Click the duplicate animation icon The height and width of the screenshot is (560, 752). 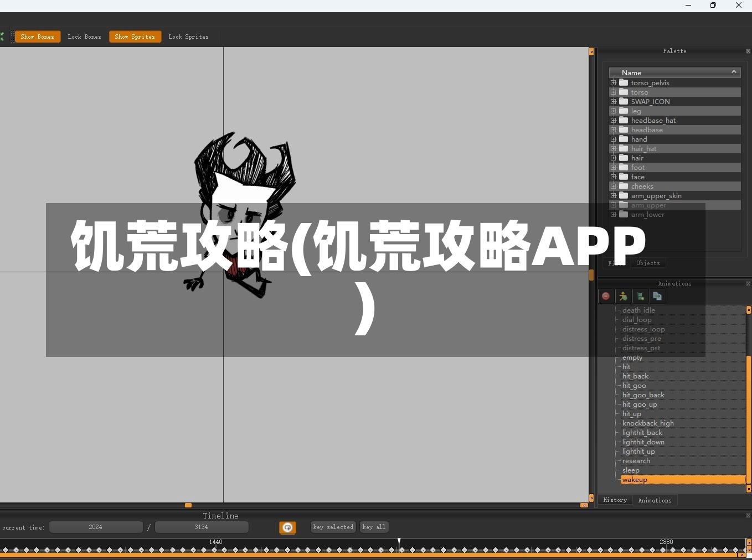pyautogui.click(x=657, y=297)
